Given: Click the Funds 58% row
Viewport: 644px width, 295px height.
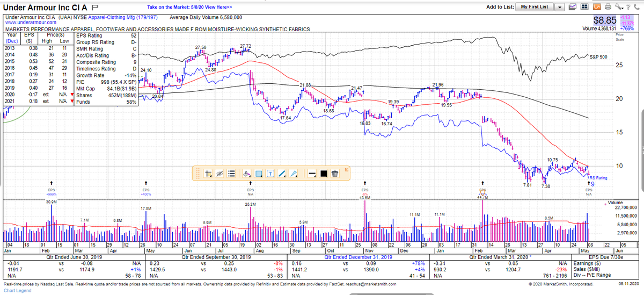Looking at the screenshot, I should point(107,102).
